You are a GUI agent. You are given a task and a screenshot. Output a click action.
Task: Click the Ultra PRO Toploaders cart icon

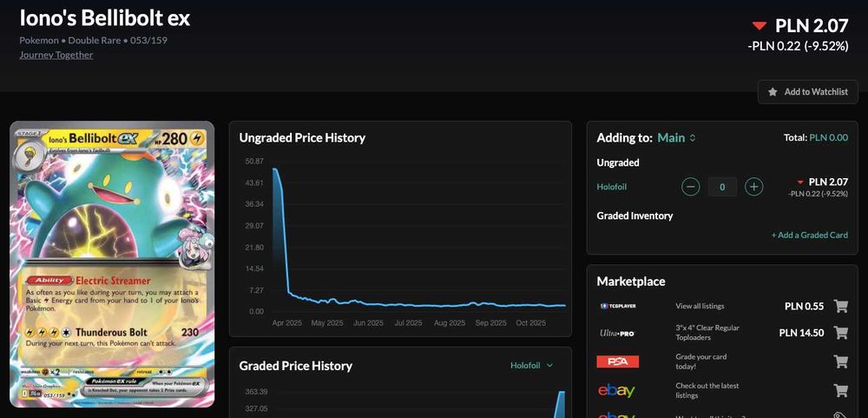[840, 333]
